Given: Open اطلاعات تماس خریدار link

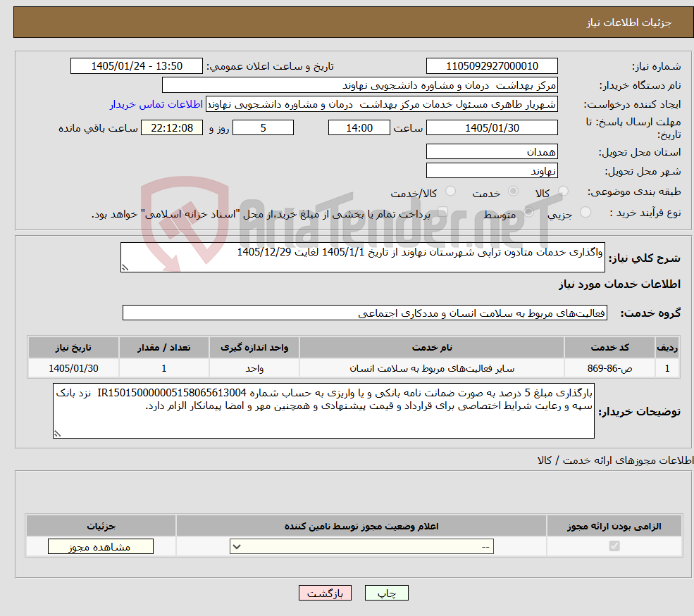Looking at the screenshot, I should click(156, 104).
